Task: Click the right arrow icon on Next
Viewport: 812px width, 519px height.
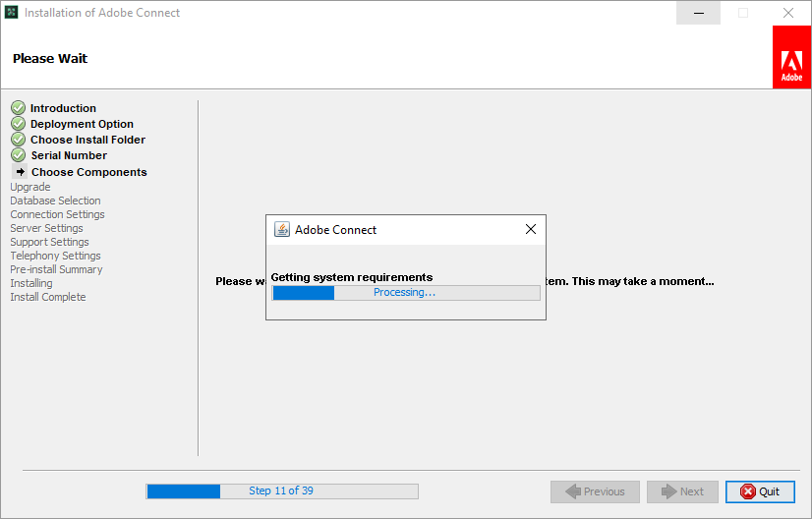Action: pyautogui.click(x=669, y=491)
